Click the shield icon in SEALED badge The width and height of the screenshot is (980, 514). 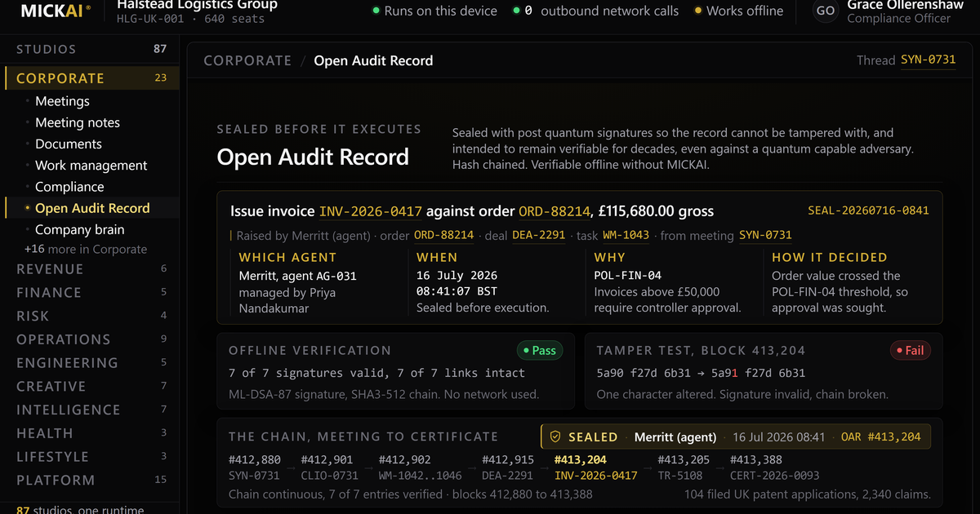(x=555, y=436)
